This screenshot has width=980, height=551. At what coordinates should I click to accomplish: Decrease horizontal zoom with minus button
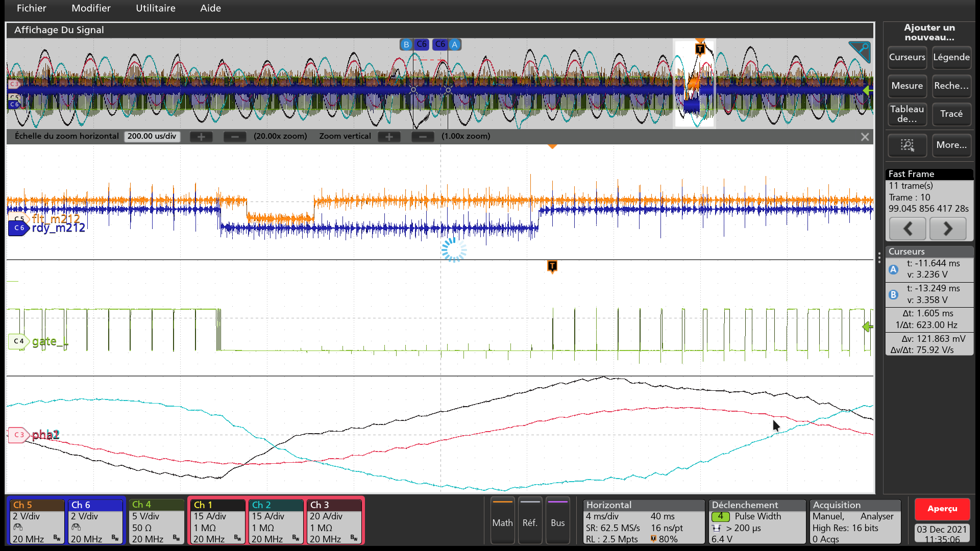click(x=235, y=137)
